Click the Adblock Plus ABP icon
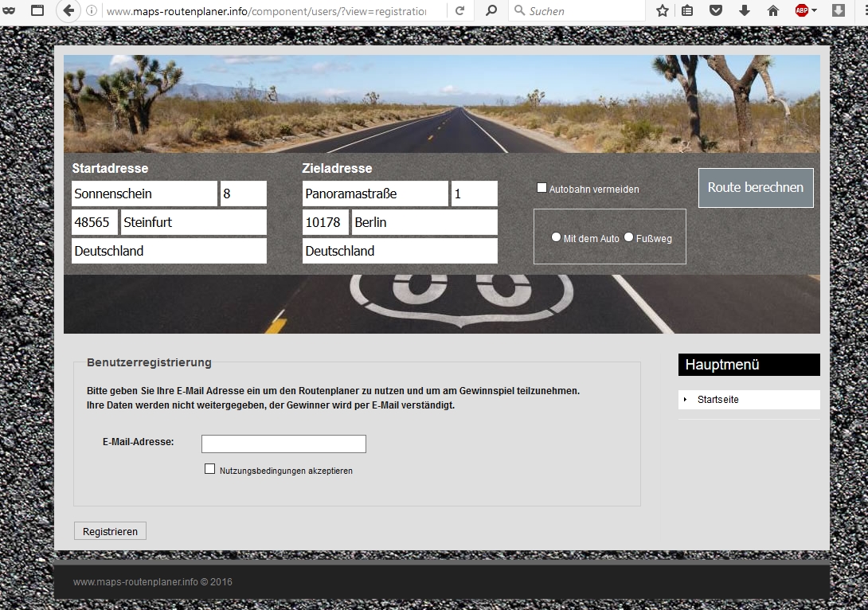868x610 pixels. pyautogui.click(x=802, y=10)
